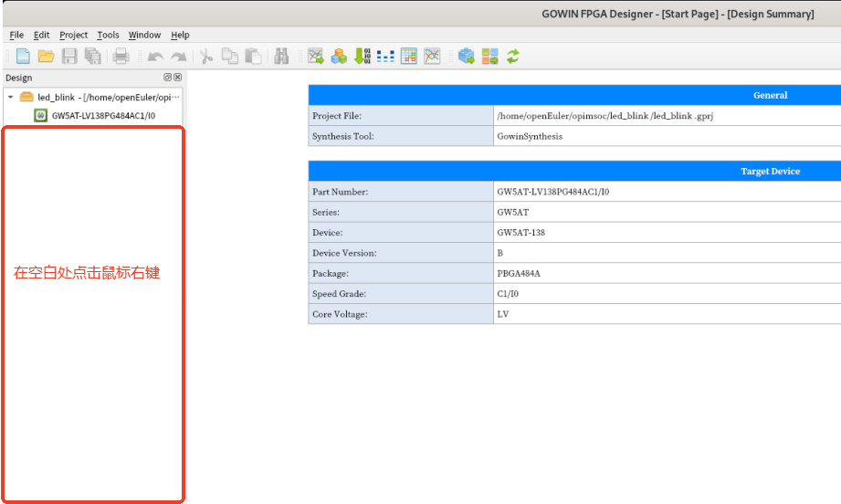Open the chart with green arrow tool icon

click(x=316, y=56)
